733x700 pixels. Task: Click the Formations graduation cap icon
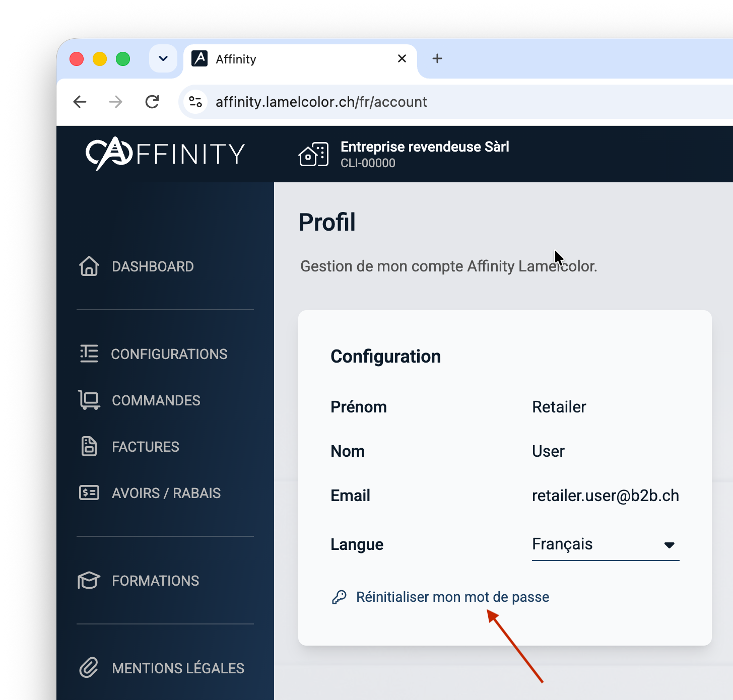[89, 580]
